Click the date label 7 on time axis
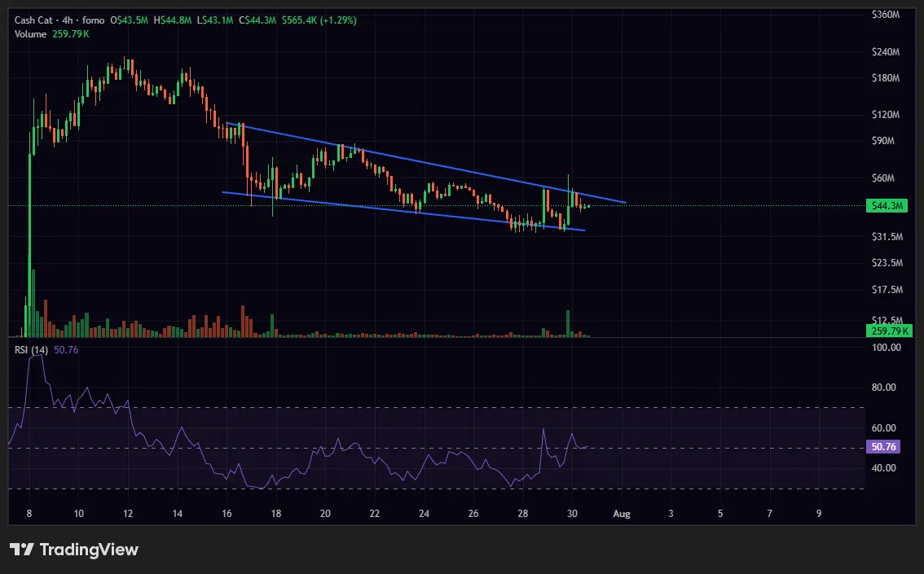The width and height of the screenshot is (924, 574). coord(770,514)
